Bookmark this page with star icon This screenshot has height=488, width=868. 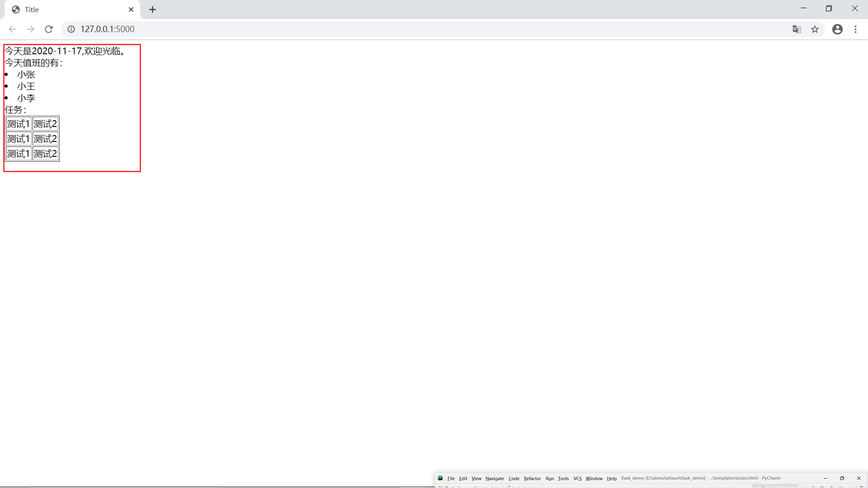click(815, 29)
